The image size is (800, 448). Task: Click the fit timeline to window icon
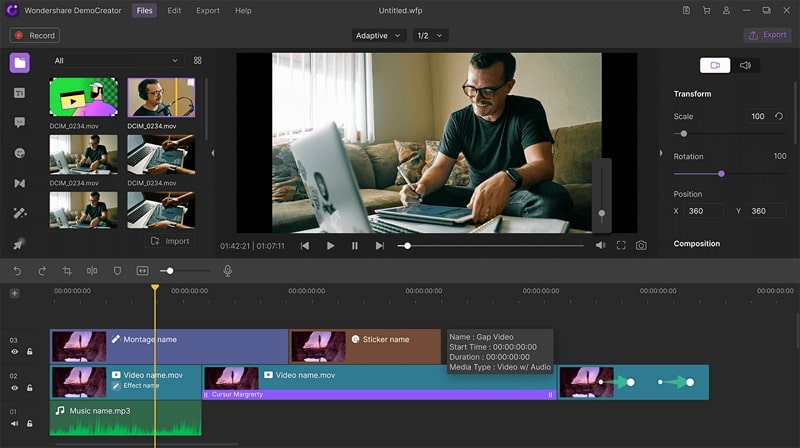pyautogui.click(x=142, y=271)
